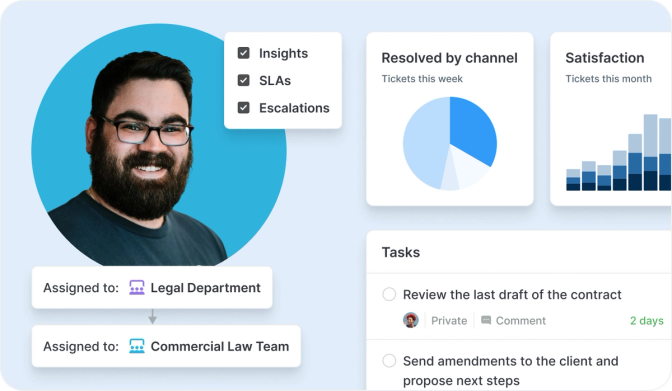Complete the 'Send amendments to the client' task
672x391 pixels.
point(389,361)
